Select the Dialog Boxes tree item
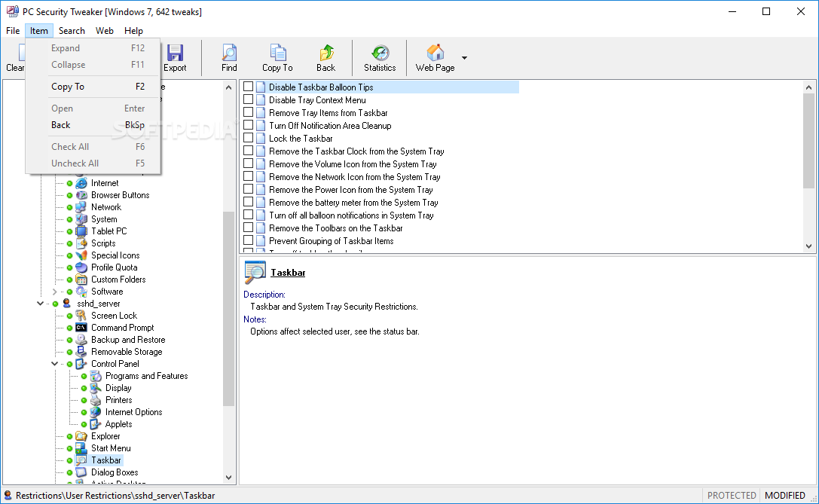Image resolution: width=819 pixels, height=504 pixels. (x=115, y=472)
